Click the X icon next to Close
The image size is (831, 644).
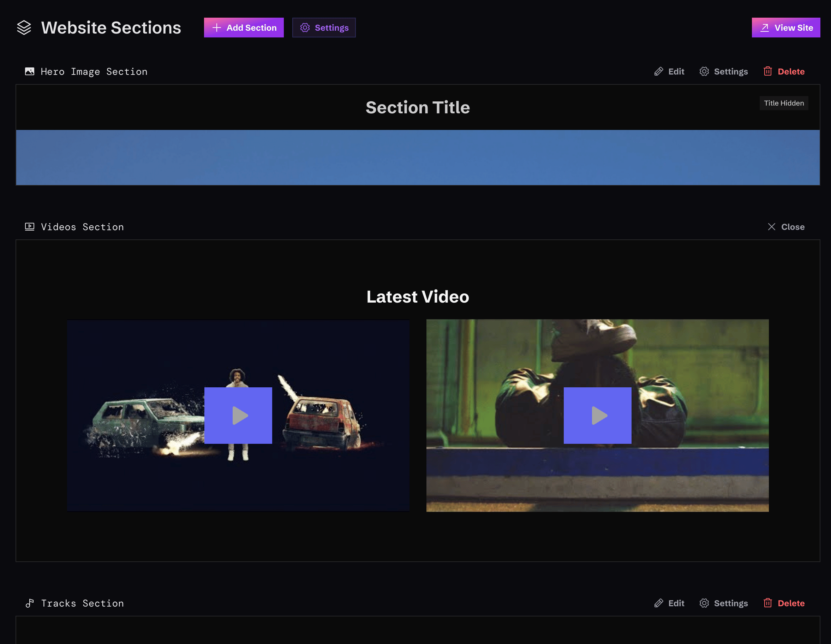[771, 227]
